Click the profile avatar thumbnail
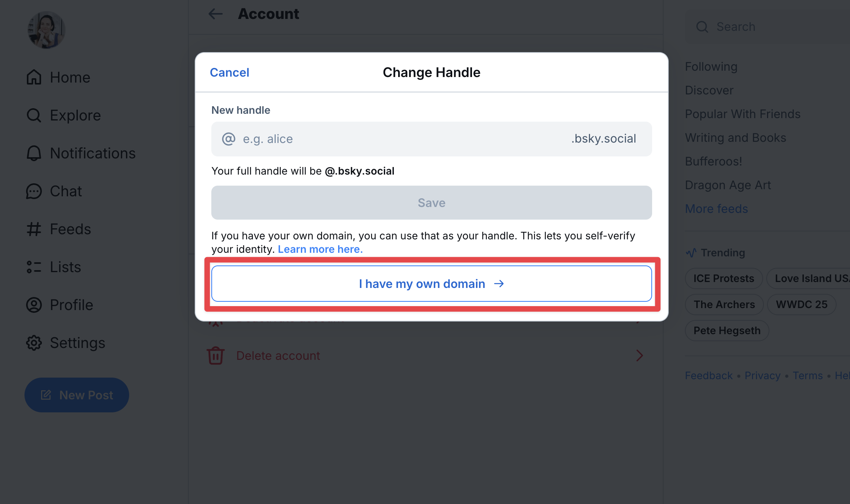The width and height of the screenshot is (850, 504). click(46, 30)
